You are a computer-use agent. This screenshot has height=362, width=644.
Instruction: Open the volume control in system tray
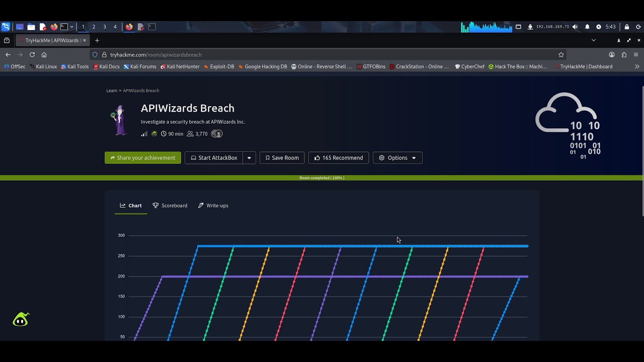coord(575,27)
